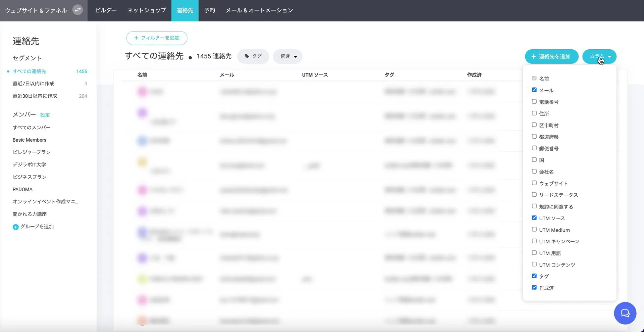The height and width of the screenshot is (332, 644).
Task: Open the blue chat support bubble
Action: point(625,313)
